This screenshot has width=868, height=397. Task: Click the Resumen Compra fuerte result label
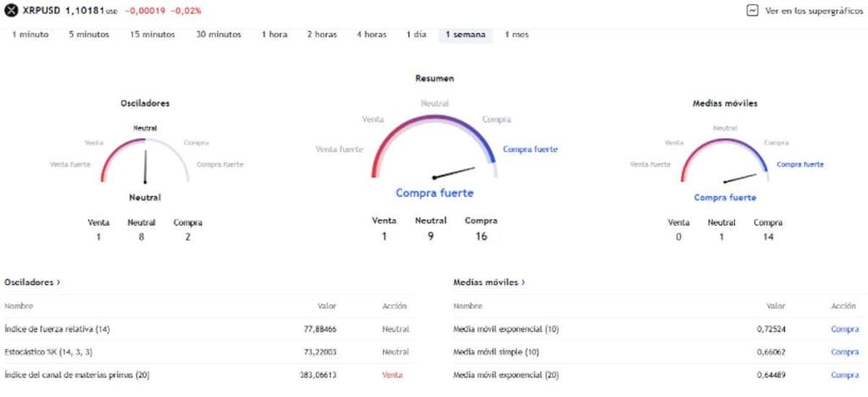click(435, 193)
